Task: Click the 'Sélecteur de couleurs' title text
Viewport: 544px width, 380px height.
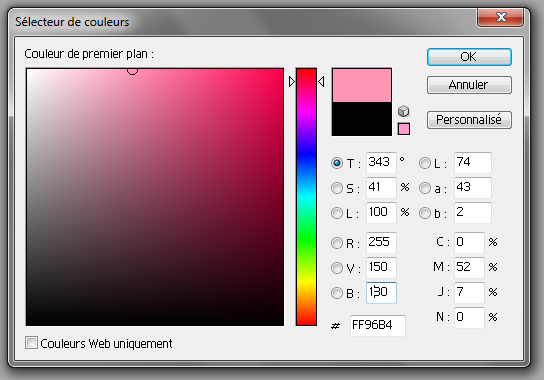Action: click(x=72, y=22)
